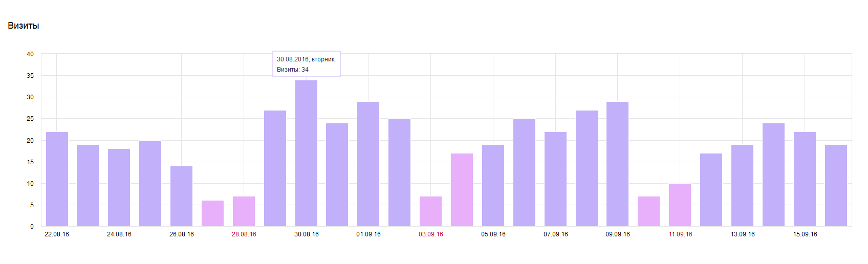868x264 pixels.
Task: Select the bar above the 05.09.16 label
Action: pos(493,185)
